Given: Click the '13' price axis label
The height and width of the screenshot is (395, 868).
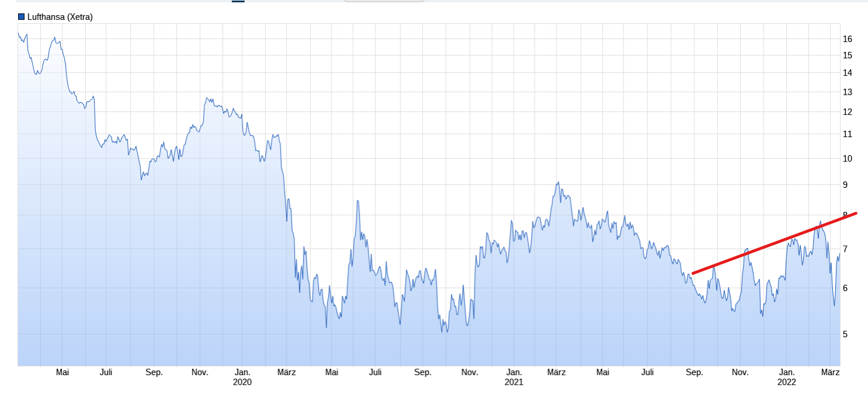Looking at the screenshot, I should (x=848, y=92).
